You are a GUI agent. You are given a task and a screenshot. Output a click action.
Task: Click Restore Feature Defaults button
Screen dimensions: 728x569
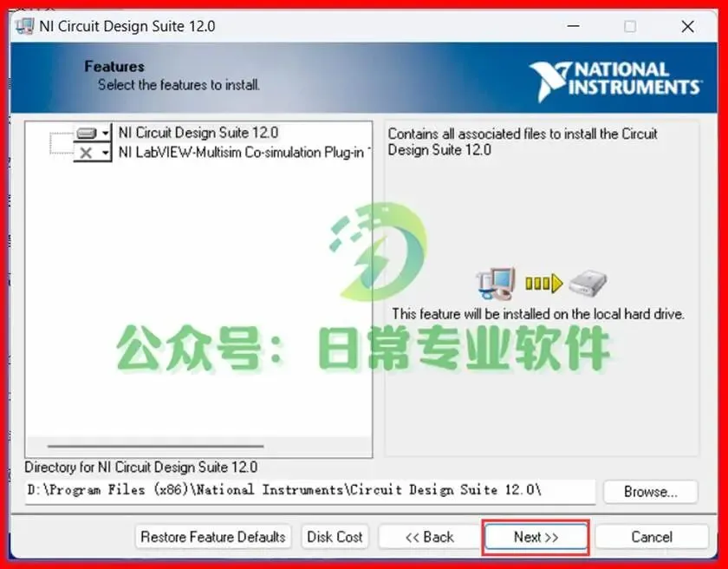pyautogui.click(x=213, y=537)
